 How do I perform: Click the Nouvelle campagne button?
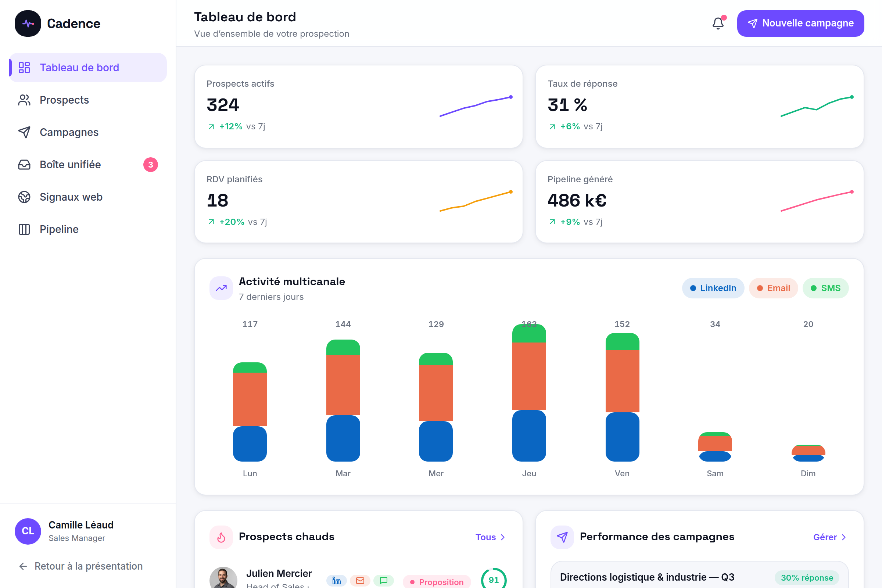(800, 23)
